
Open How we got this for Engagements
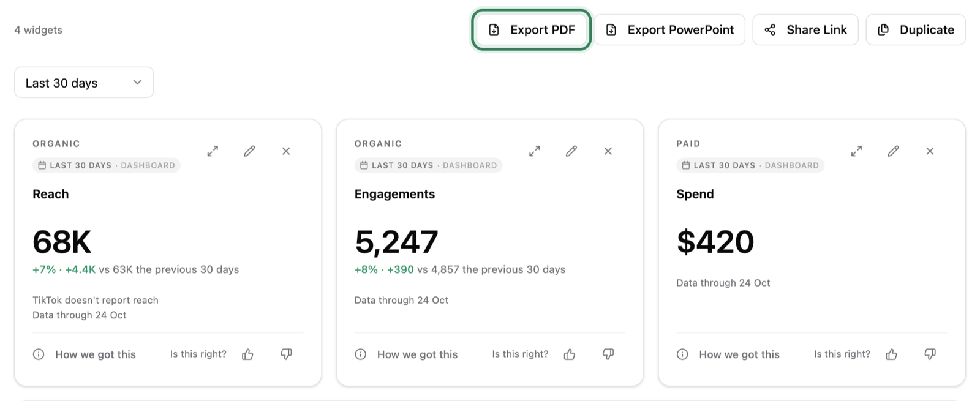click(x=406, y=354)
